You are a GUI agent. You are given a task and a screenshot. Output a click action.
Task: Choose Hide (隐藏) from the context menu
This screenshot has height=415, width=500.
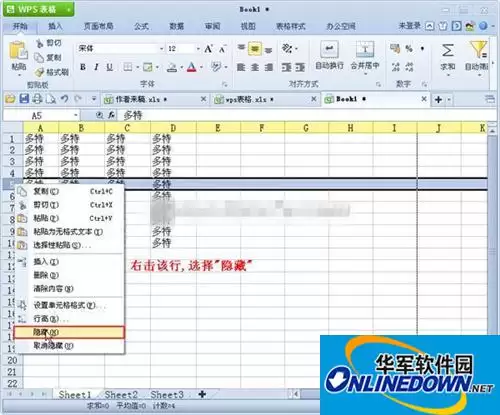click(69, 332)
